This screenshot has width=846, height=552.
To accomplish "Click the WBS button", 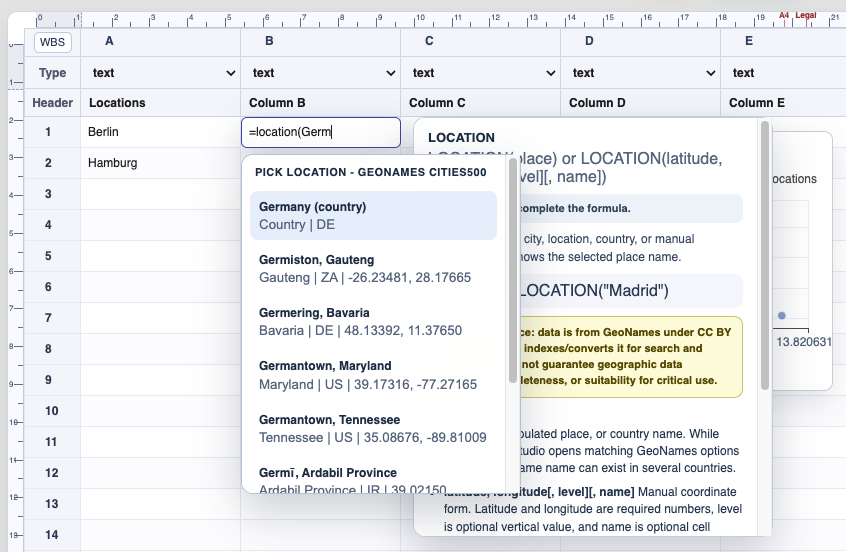I will point(52,42).
